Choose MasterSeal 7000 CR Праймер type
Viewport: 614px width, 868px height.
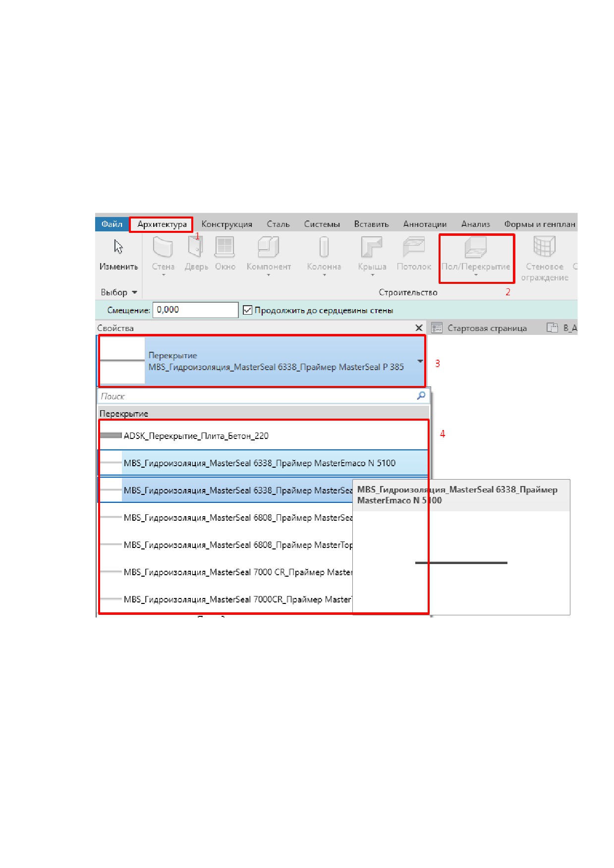(225, 572)
